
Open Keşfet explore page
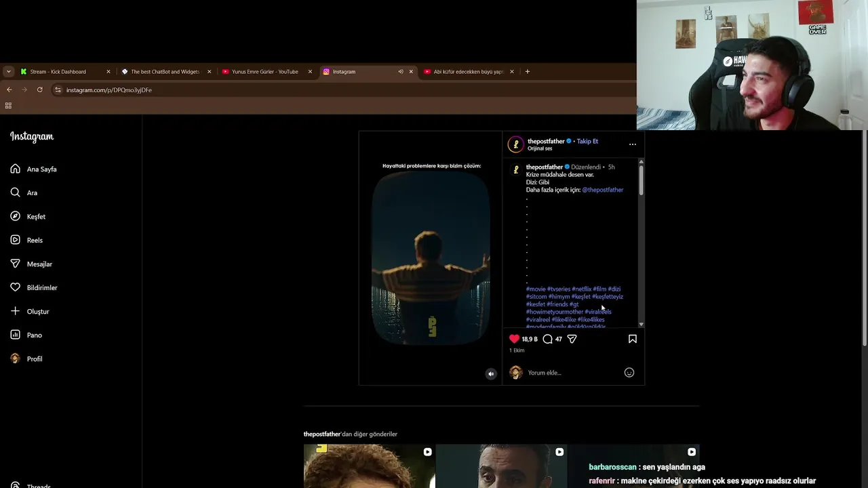coord(28,217)
